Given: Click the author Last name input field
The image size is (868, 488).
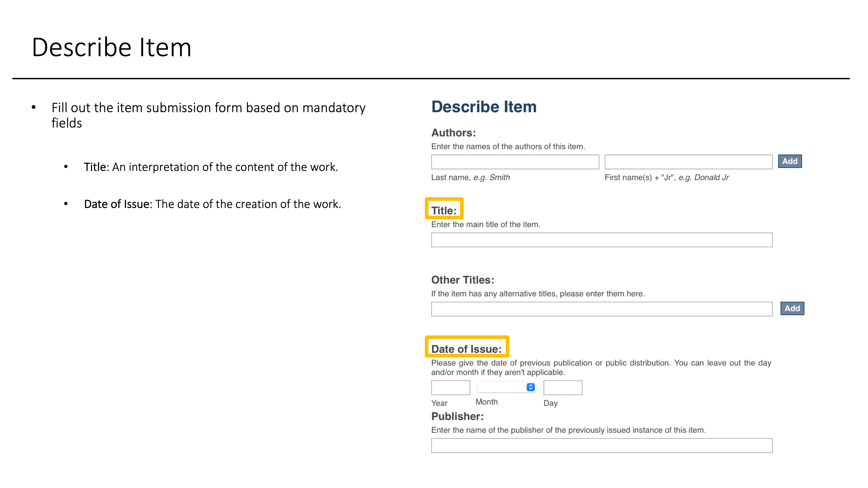Looking at the screenshot, I should pos(515,162).
